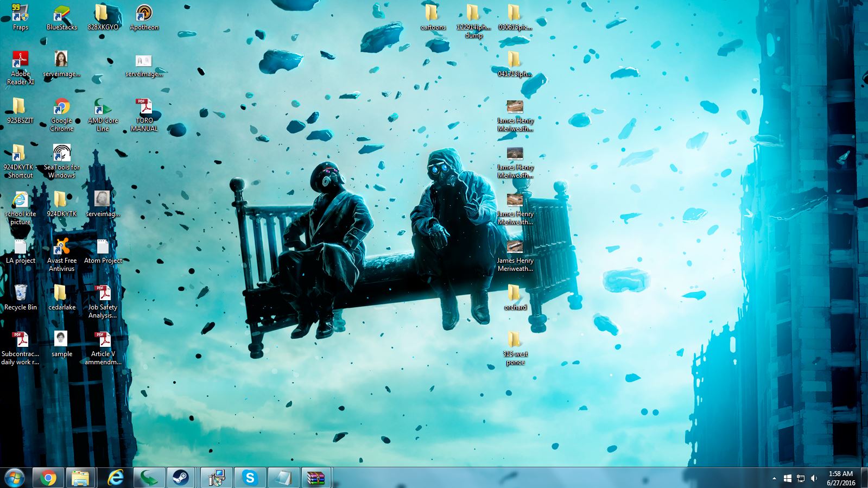Select the LA project text file
868x488 pixels.
tap(20, 251)
